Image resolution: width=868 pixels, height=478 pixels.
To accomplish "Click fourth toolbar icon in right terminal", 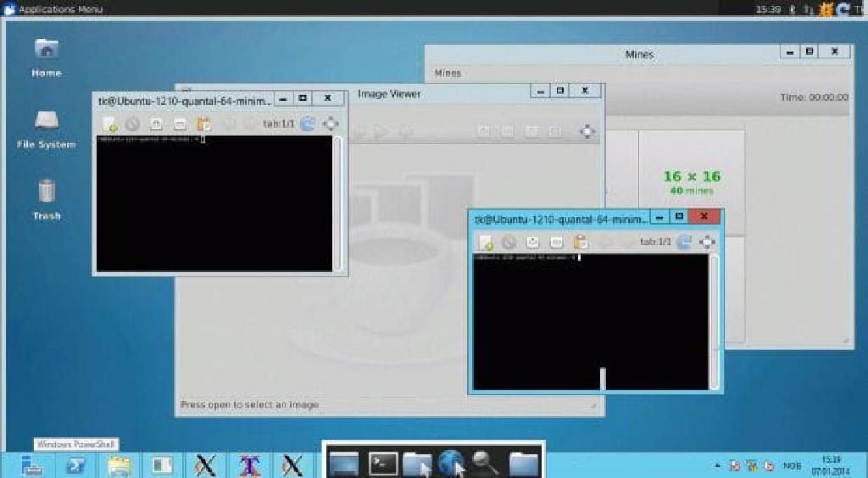I will tap(556, 242).
